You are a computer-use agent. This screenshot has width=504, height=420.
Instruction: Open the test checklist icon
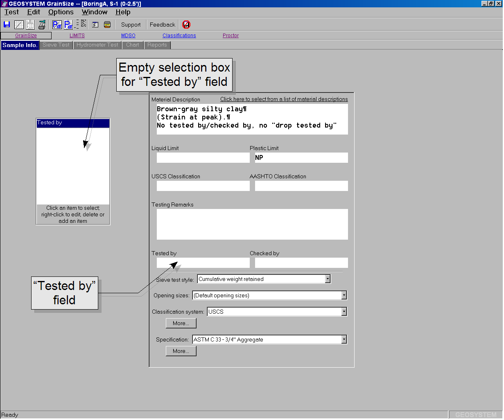[x=95, y=24]
